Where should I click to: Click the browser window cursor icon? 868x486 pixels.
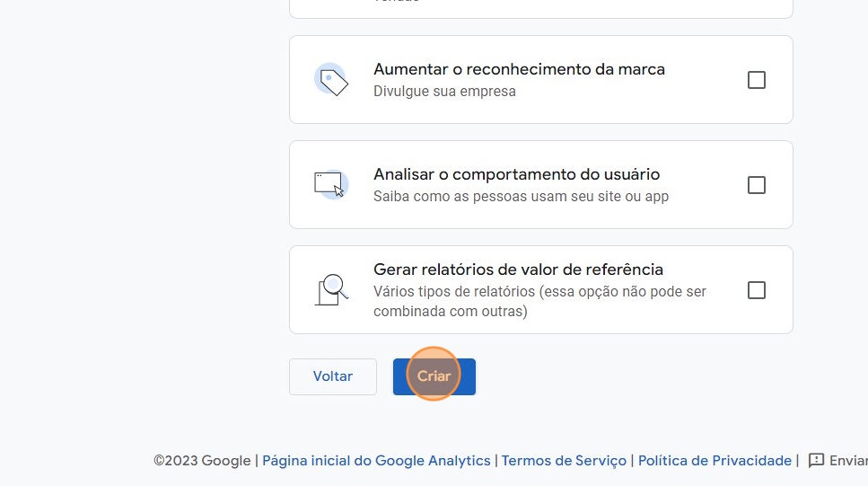point(330,184)
